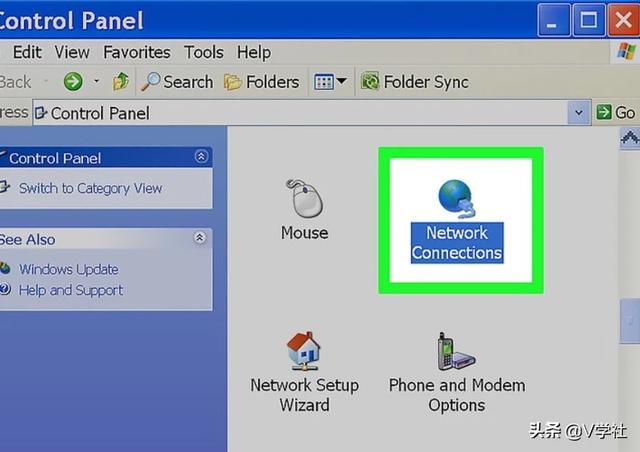This screenshot has height=452, width=640.
Task: Go up one folder level
Action: coord(121,81)
